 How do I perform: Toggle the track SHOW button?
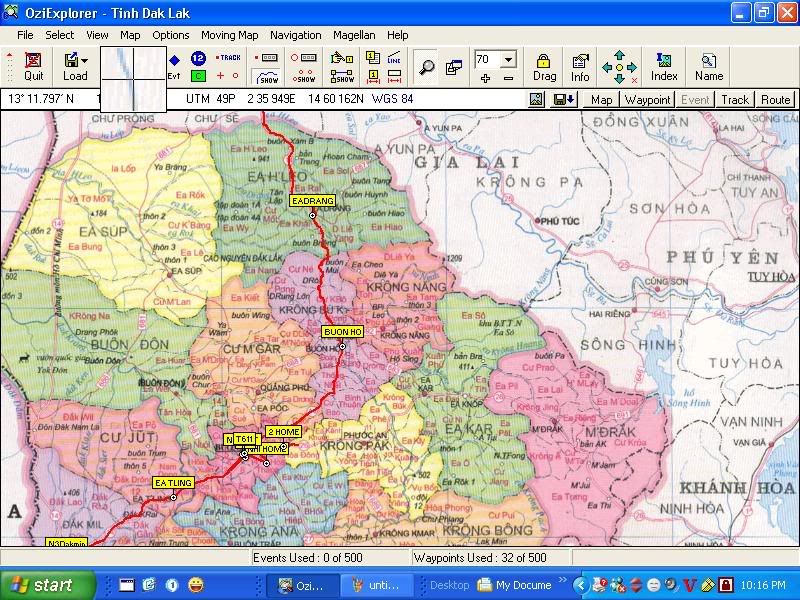[x=266, y=77]
